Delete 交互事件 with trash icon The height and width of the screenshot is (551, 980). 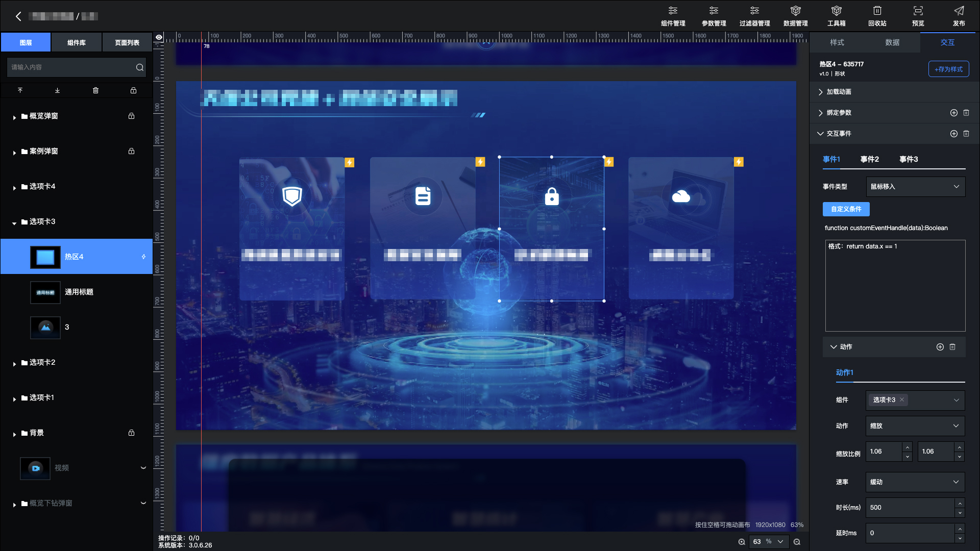[966, 134]
